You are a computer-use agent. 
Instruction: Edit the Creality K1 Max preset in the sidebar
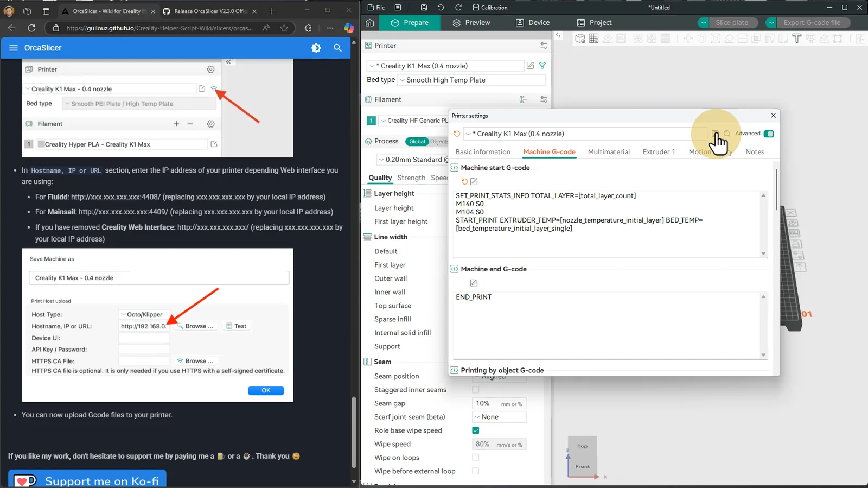coord(530,66)
